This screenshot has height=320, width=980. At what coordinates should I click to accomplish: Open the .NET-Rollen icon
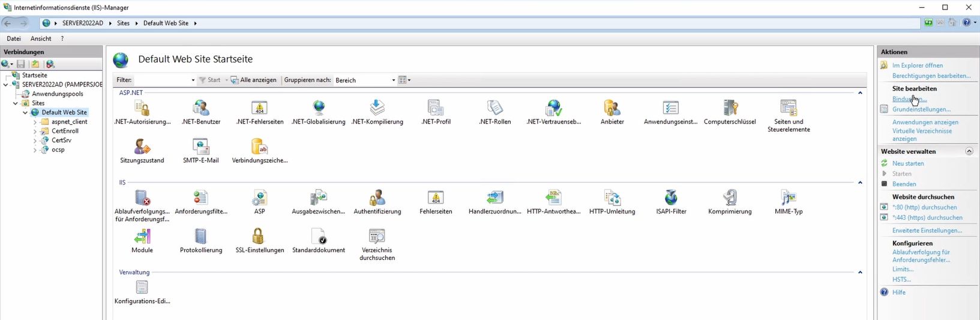[495, 108]
